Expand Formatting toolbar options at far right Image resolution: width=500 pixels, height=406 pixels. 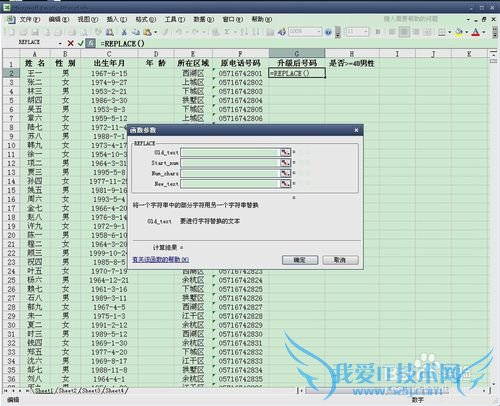pos(494,32)
